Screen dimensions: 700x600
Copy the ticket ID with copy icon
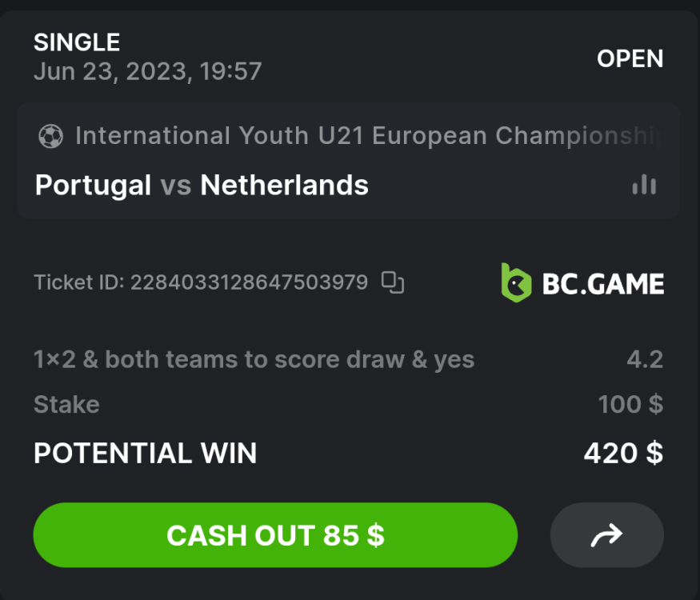pyautogui.click(x=392, y=282)
